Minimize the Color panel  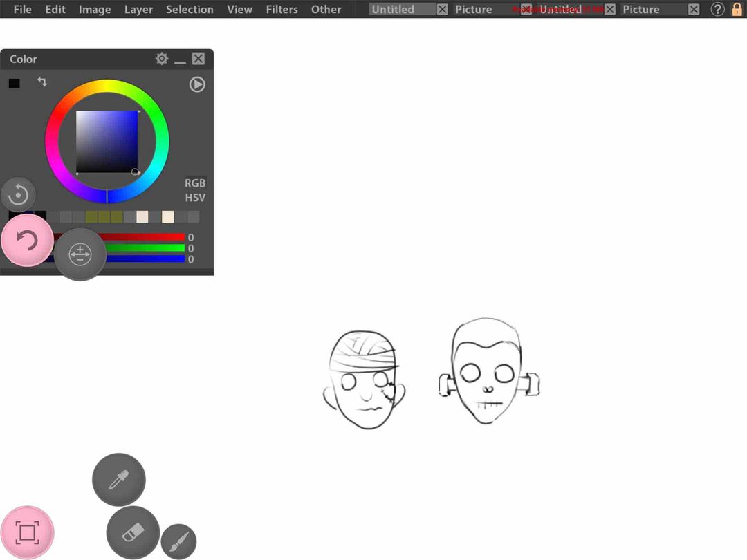click(x=180, y=59)
